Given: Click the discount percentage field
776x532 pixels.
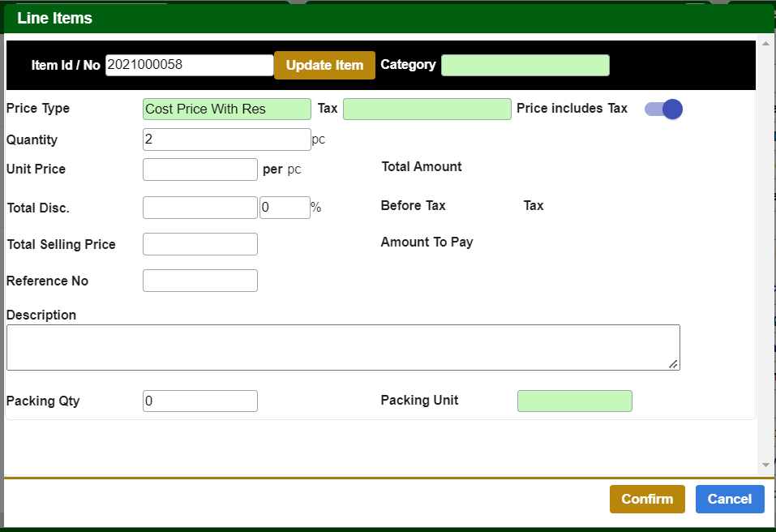Looking at the screenshot, I should click(285, 208).
